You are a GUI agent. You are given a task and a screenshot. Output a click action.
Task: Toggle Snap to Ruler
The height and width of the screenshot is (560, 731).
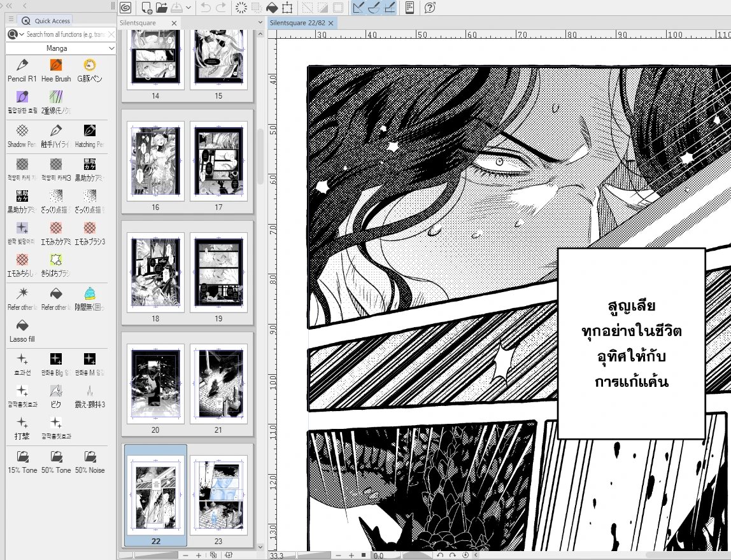358,8
